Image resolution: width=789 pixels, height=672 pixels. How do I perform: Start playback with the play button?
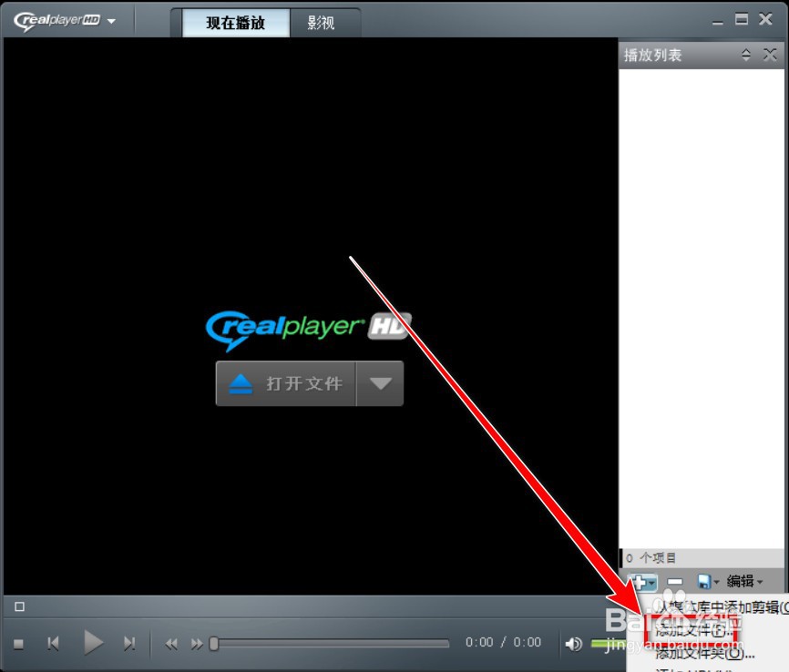pos(93,643)
